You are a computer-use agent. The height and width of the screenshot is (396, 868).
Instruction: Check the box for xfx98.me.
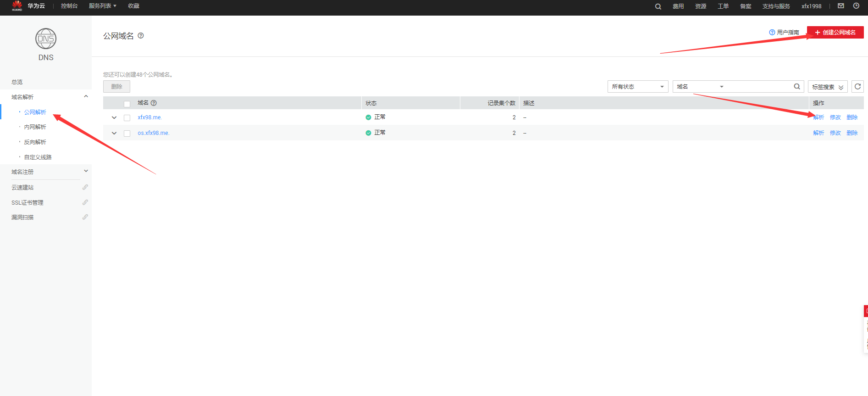click(127, 118)
